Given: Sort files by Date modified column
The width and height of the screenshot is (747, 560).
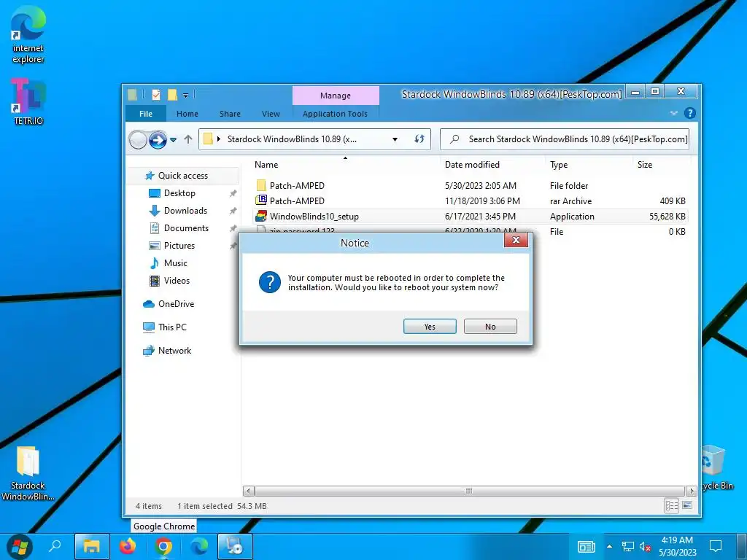Looking at the screenshot, I should 472,165.
